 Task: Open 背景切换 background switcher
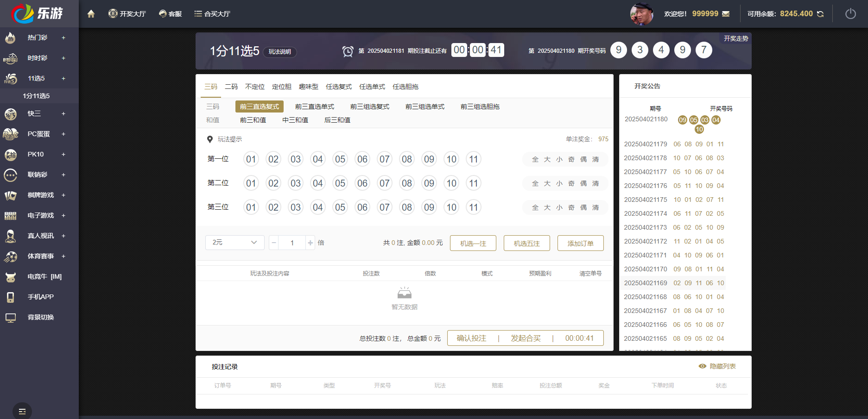click(40, 317)
